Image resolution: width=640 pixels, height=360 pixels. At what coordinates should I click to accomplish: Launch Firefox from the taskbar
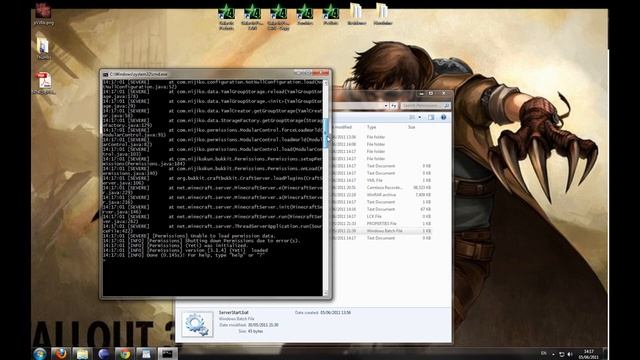point(61,354)
